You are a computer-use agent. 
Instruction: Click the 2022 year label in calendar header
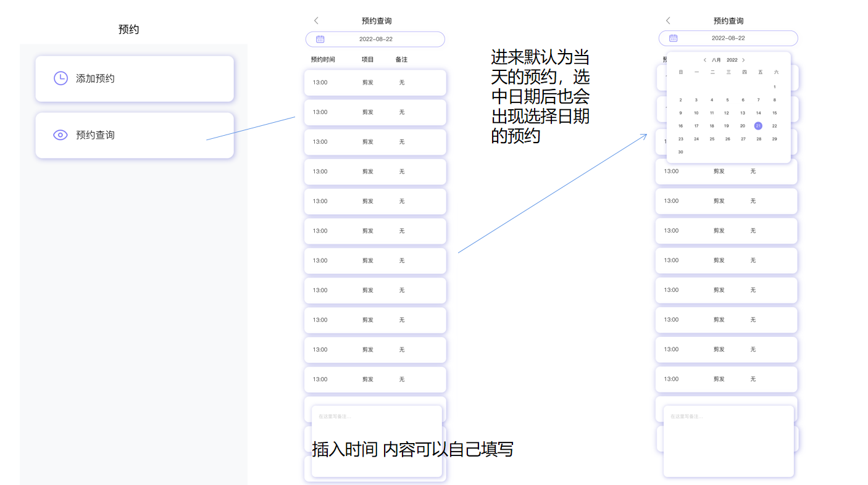point(732,60)
